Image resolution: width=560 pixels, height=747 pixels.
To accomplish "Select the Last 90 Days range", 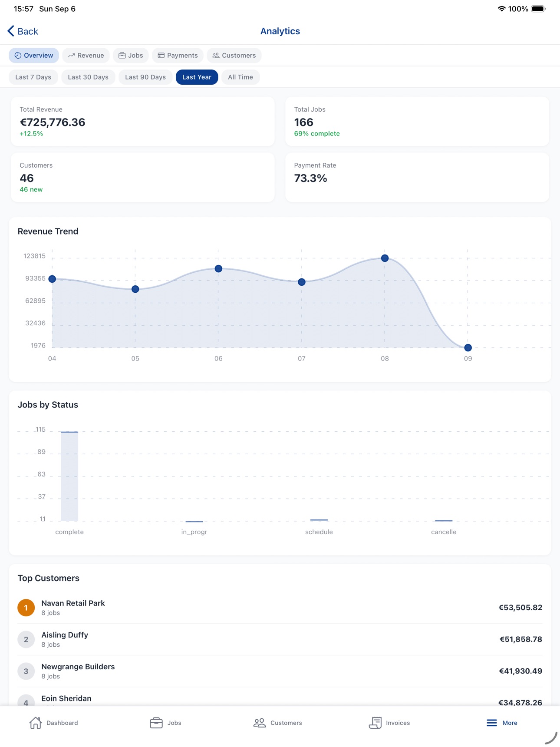I will click(145, 77).
